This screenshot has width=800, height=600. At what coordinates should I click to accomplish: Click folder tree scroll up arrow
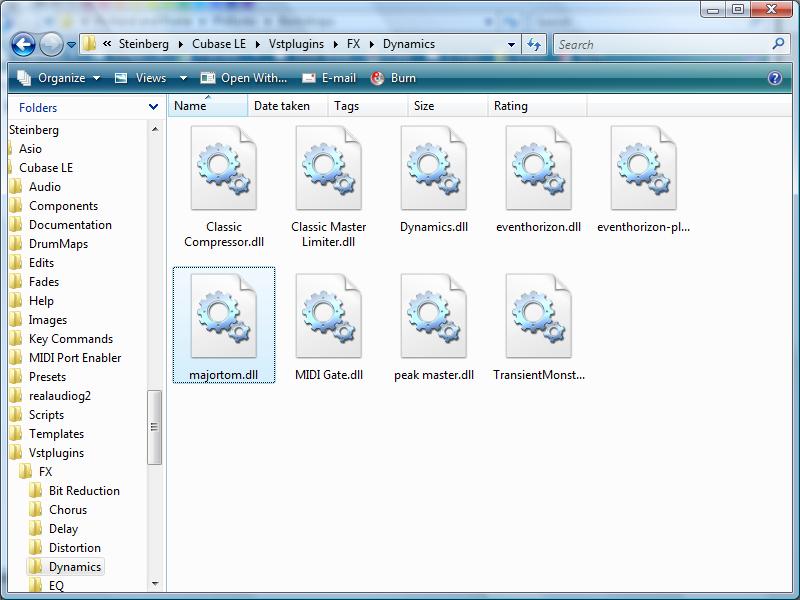click(x=155, y=130)
